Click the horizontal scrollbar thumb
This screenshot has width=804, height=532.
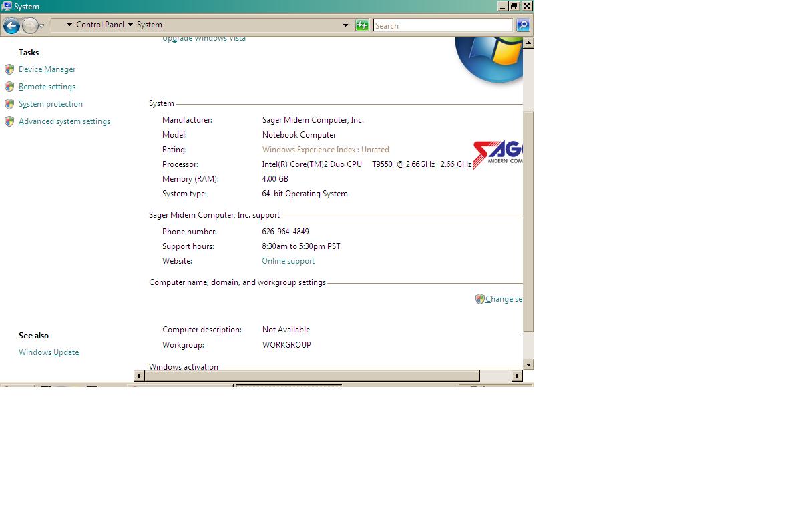tap(312, 376)
